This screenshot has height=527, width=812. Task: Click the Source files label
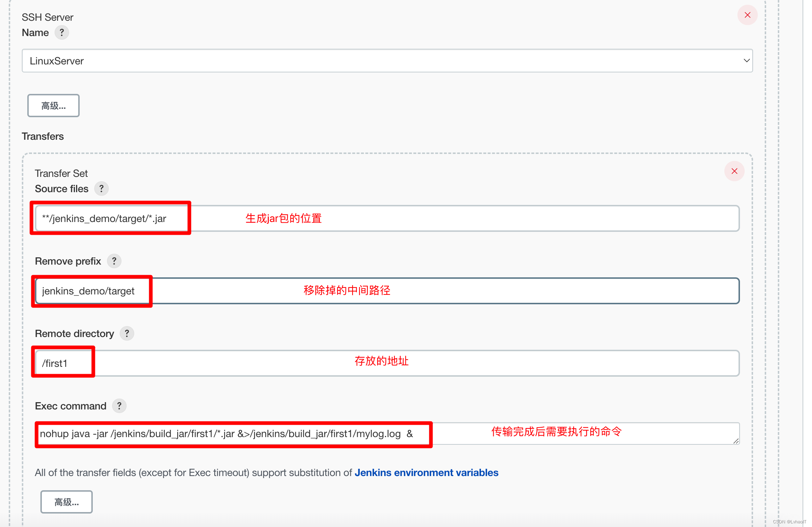(x=62, y=189)
